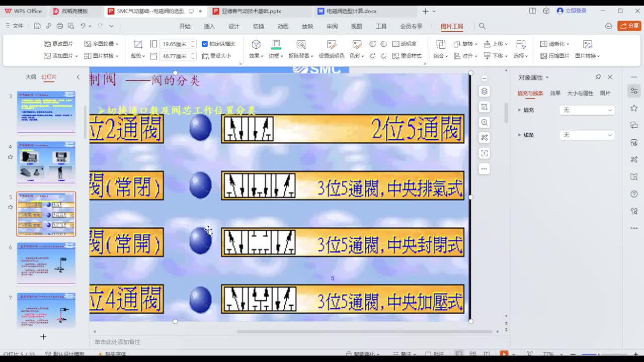Click the 边框 border icon
644x362 pixels.
[x=276, y=45]
